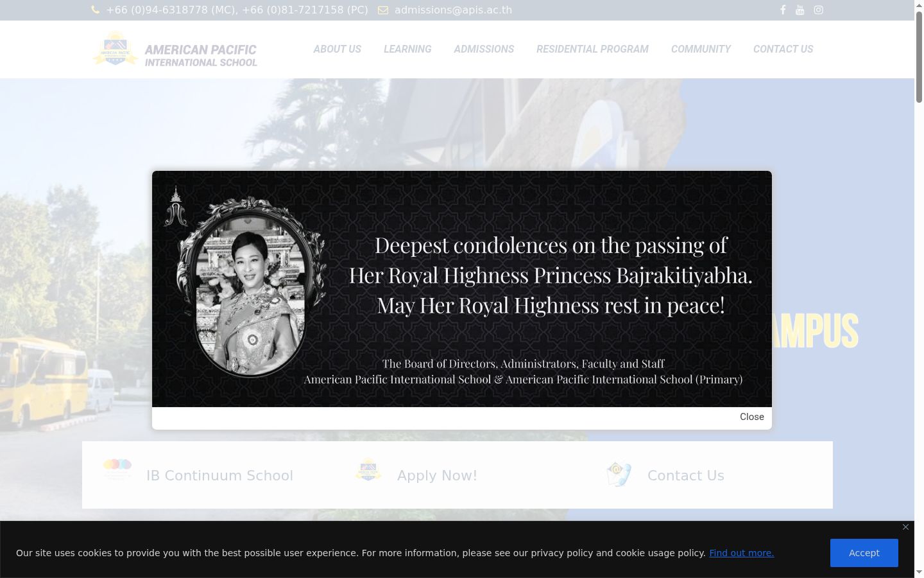Viewport: 924px width, 578px height.
Task: Click the Contact Us mail icon
Action: [619, 474]
